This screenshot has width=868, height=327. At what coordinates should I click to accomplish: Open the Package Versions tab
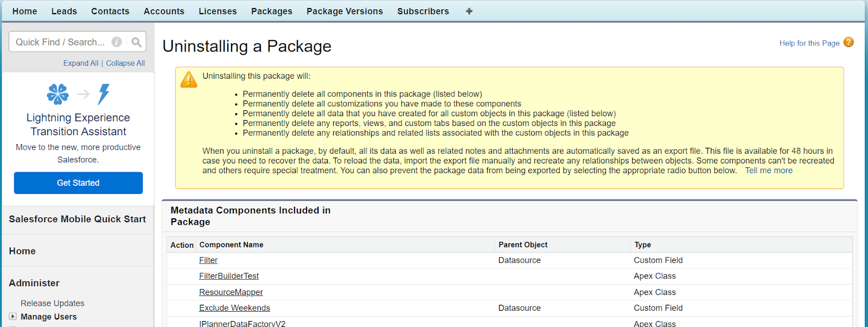(344, 11)
